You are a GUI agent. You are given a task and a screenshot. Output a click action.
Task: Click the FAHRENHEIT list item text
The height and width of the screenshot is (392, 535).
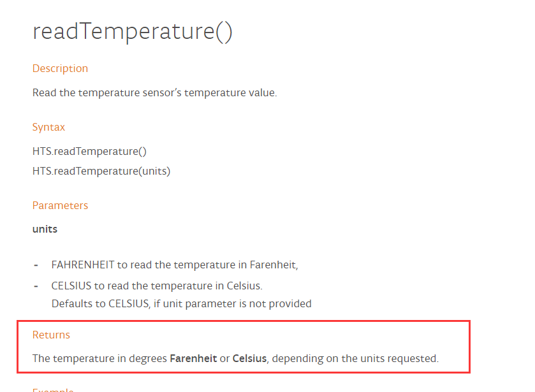coord(175,265)
